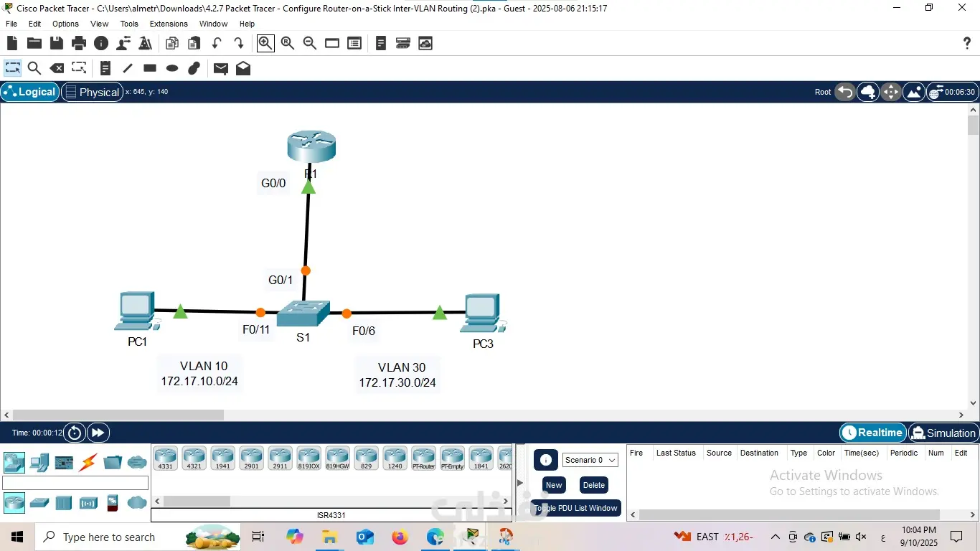Switch to Simulation mode

tap(943, 433)
